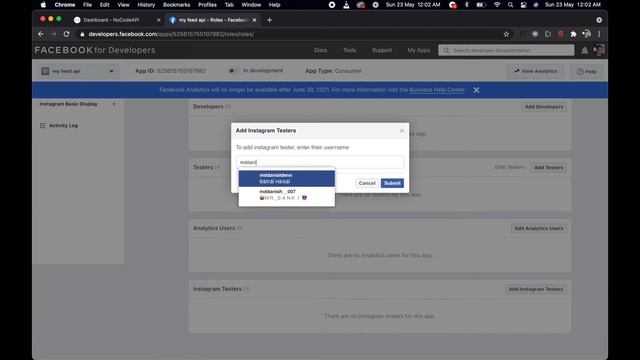This screenshot has height=360, width=640.
Task: Click the View Analytics button
Action: pyautogui.click(x=535, y=71)
